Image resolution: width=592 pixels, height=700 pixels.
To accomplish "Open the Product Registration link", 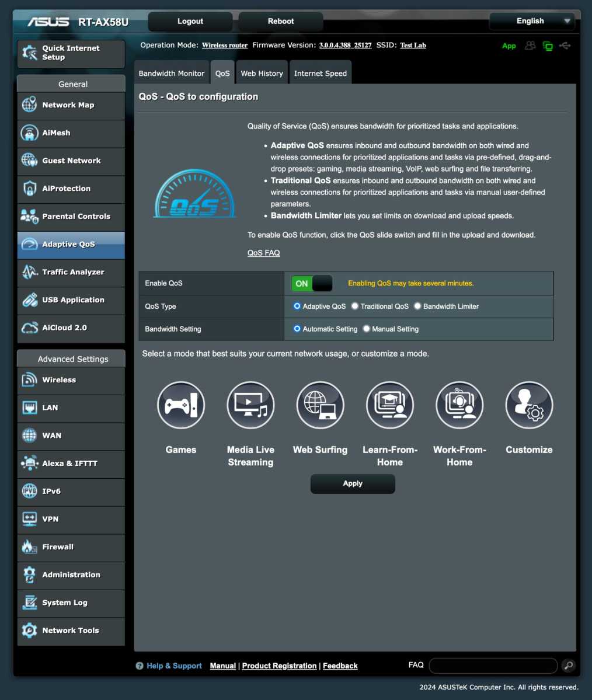I will point(279,666).
